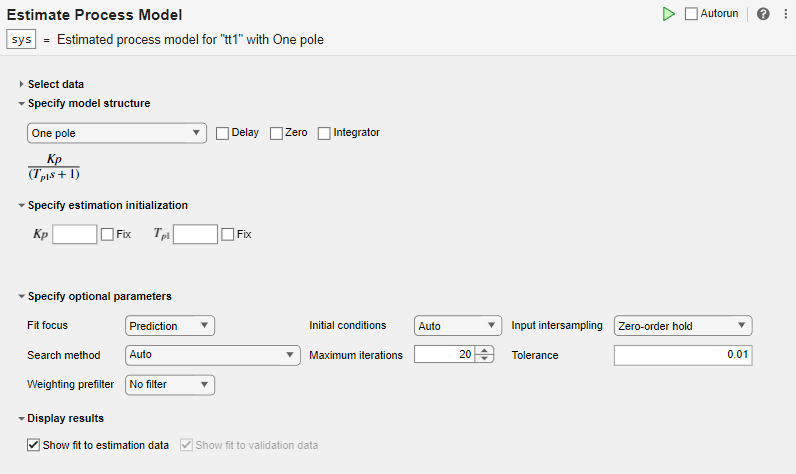This screenshot has width=796, height=474.
Task: Increase Maximum iterations with up arrow
Action: [485, 350]
